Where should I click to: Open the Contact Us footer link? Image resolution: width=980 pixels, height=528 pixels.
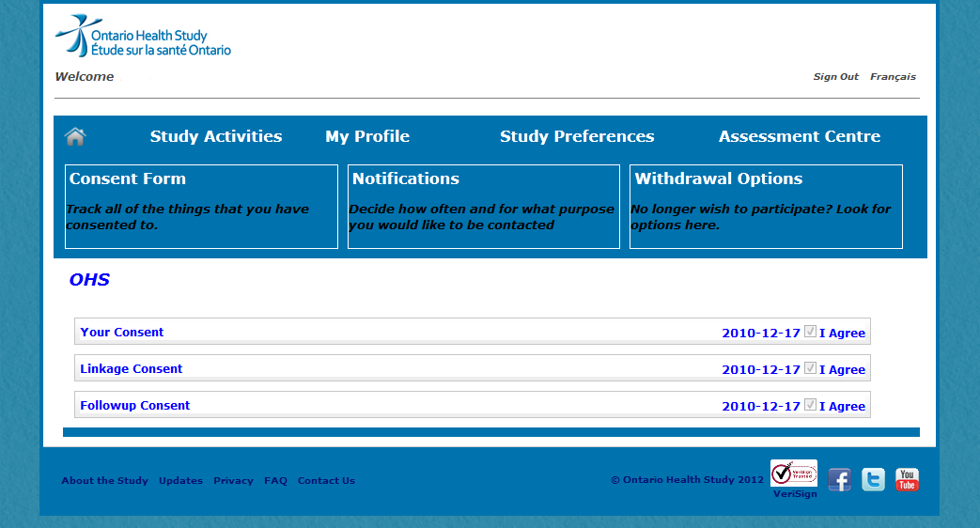click(x=326, y=480)
